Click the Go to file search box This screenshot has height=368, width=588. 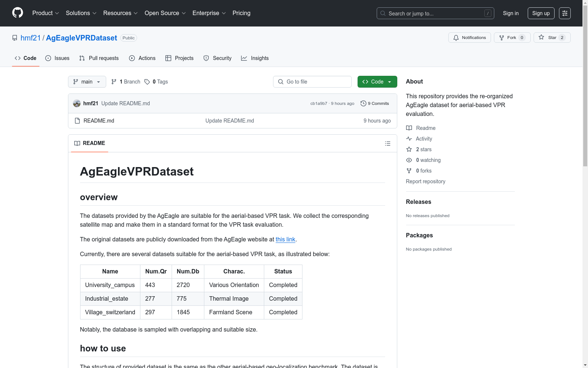coord(312,82)
